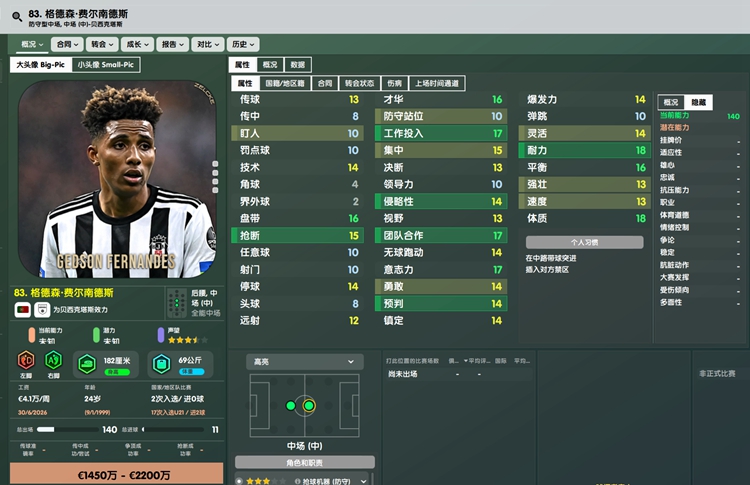Click the left foot (左脚) hexagon icon
The width and height of the screenshot is (750, 485).
point(26,360)
